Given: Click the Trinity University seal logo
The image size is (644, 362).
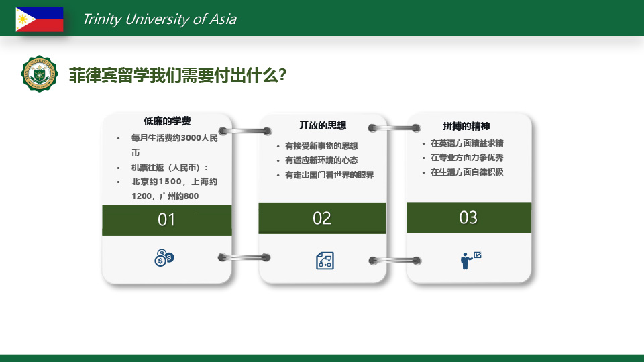Looking at the screenshot, I should pos(40,74).
